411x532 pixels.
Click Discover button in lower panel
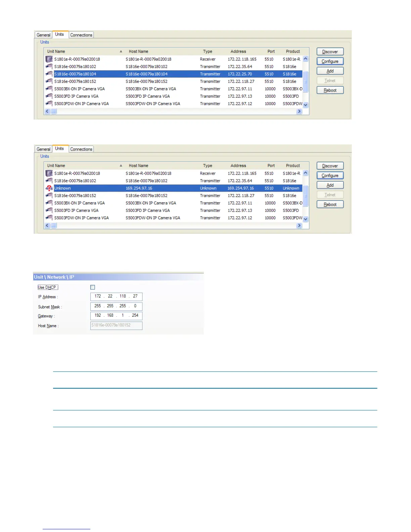(x=330, y=166)
